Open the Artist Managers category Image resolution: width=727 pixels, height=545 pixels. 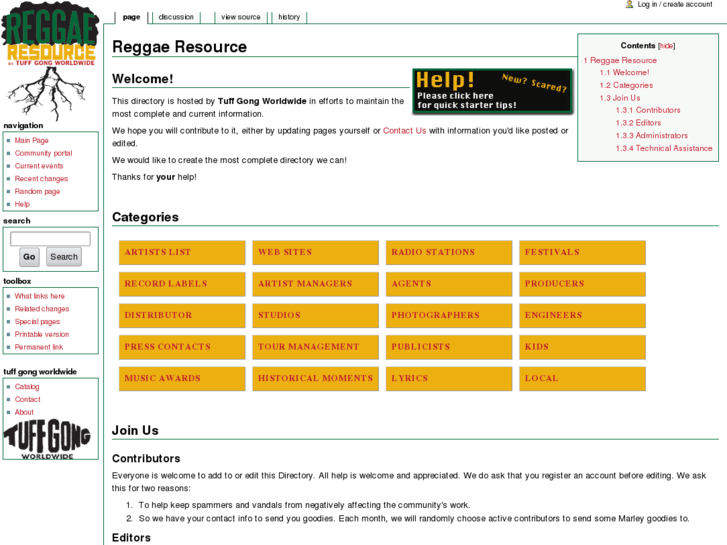(315, 284)
